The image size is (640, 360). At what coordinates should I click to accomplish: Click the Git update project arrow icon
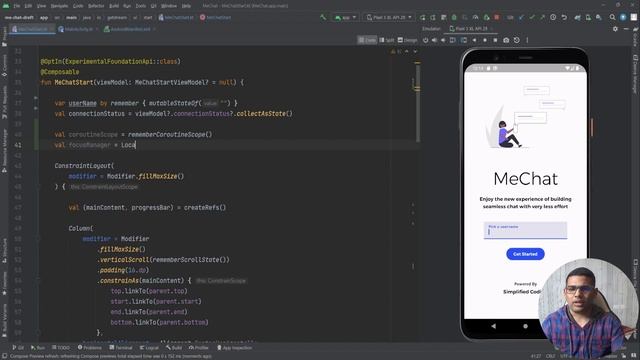[522, 18]
